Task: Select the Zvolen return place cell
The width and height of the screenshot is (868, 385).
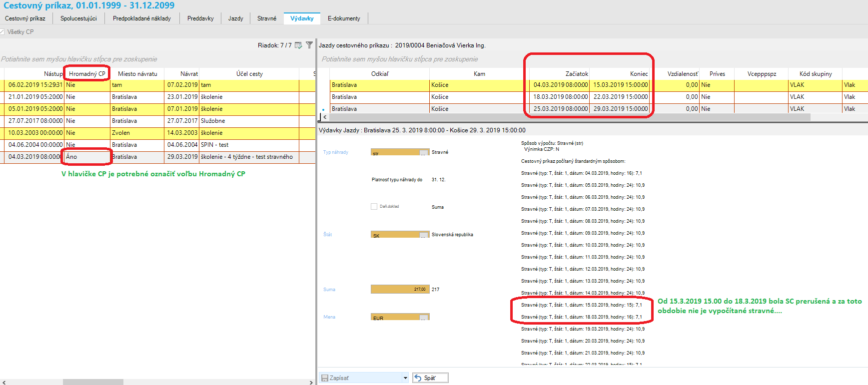Action: click(x=137, y=133)
